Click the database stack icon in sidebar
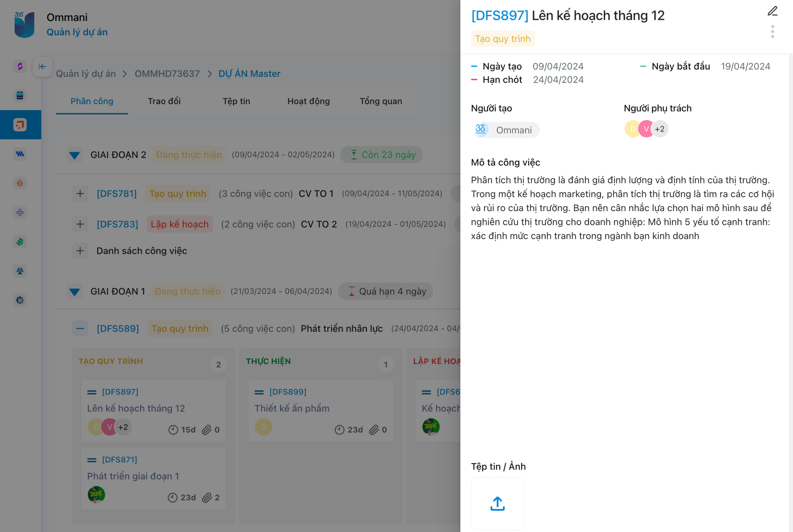The width and height of the screenshot is (793, 532). (20, 95)
